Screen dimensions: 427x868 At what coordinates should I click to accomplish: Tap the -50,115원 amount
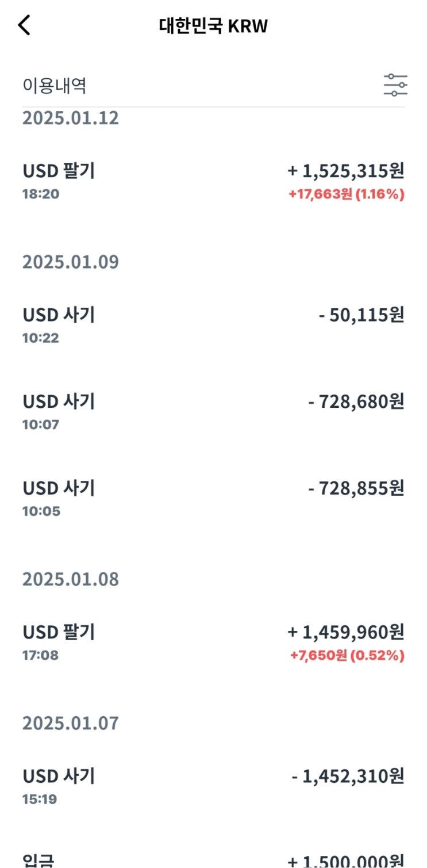pyautogui.click(x=361, y=315)
